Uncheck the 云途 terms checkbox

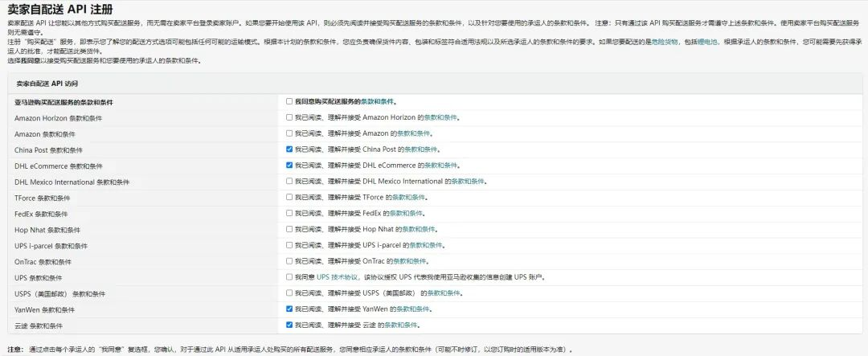(x=289, y=325)
